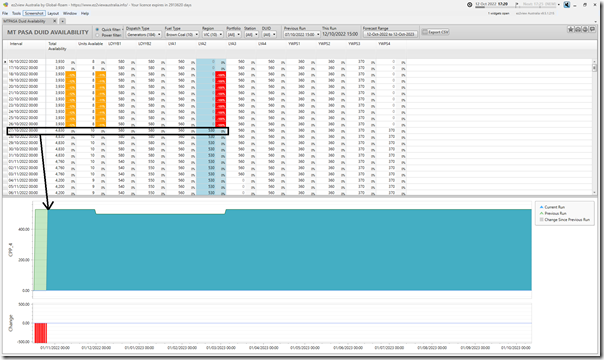Open the Fuel Type dropdown
This screenshot has height=360, width=604.
(182, 34)
